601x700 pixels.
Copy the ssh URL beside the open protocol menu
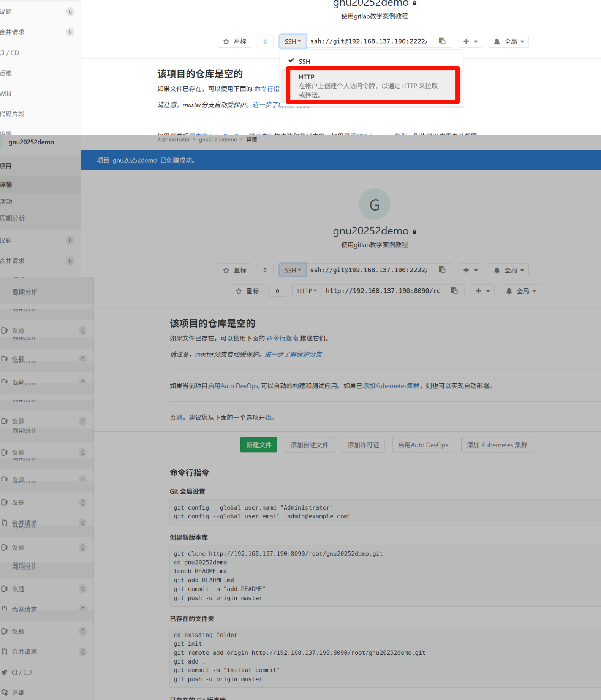[442, 41]
